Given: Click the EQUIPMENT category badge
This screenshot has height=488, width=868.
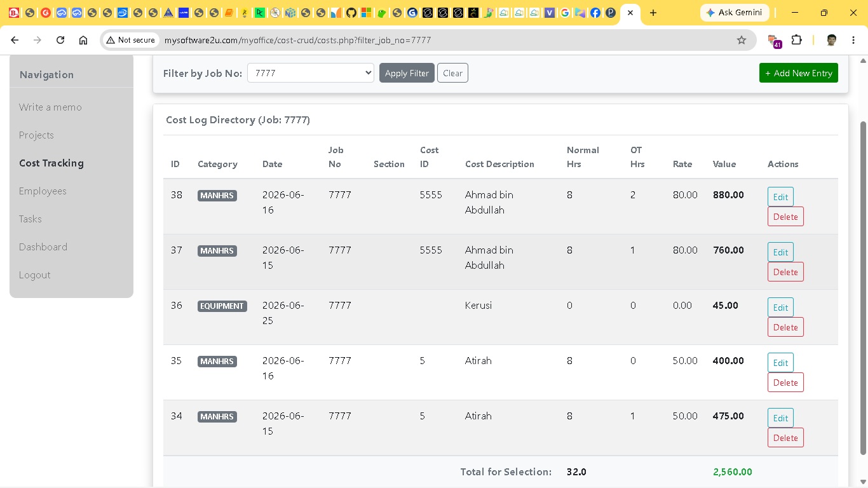Looking at the screenshot, I should pyautogui.click(x=222, y=306).
